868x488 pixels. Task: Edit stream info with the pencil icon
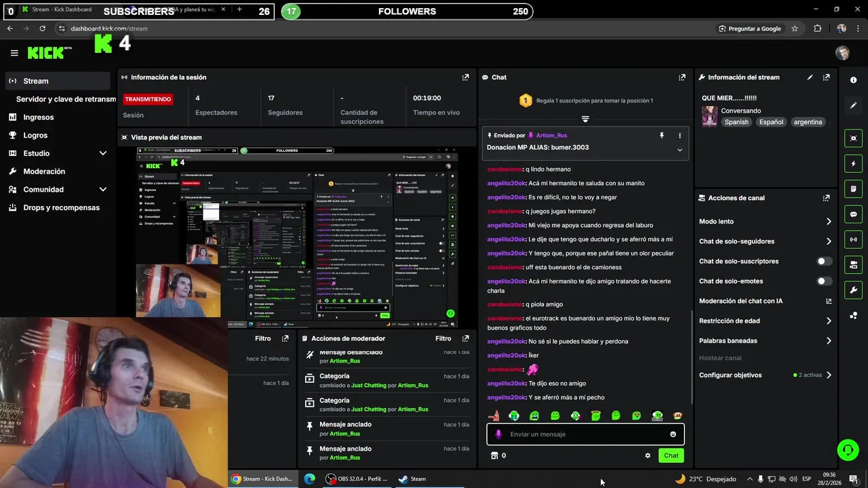[810, 77]
